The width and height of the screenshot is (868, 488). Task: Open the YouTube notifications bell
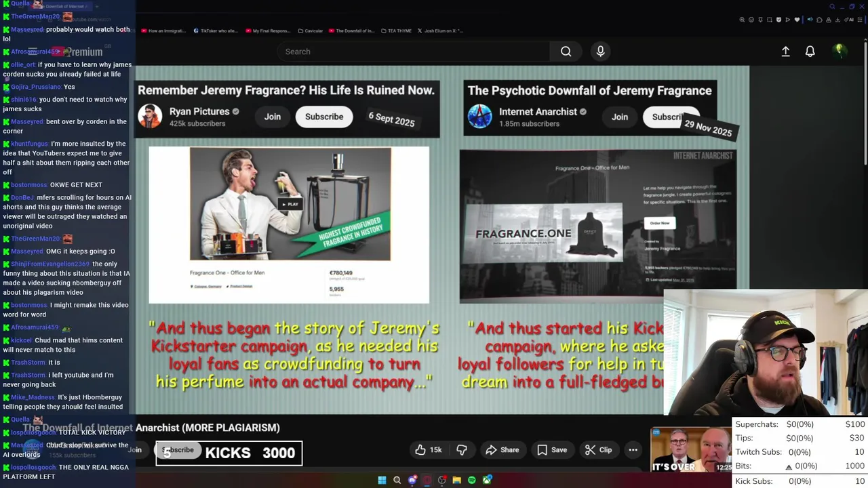point(810,52)
